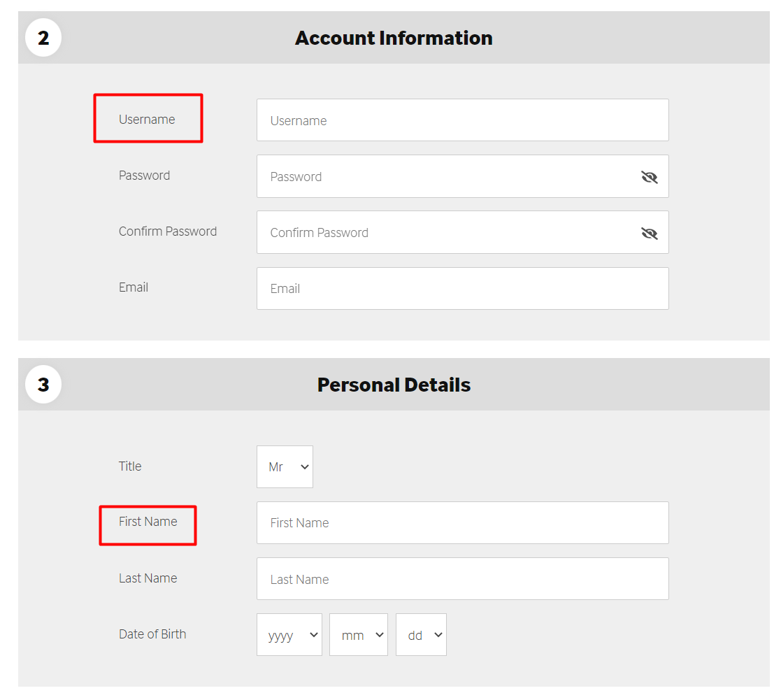
Task: Focus the Last Name input box
Action: click(462, 579)
